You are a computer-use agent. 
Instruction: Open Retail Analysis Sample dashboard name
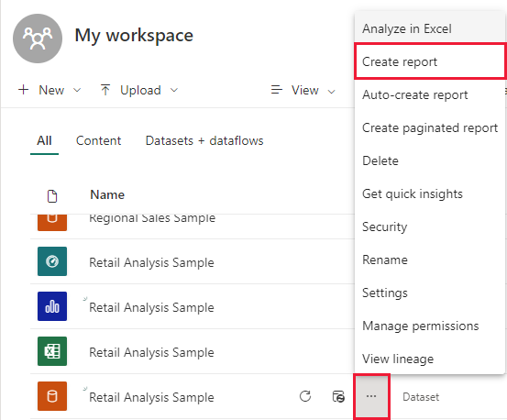point(151,262)
